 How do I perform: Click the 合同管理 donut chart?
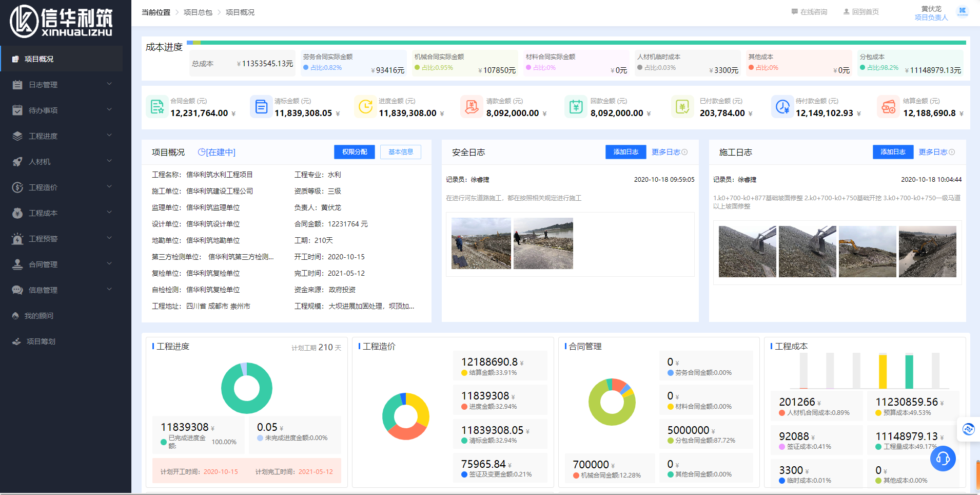coord(612,402)
